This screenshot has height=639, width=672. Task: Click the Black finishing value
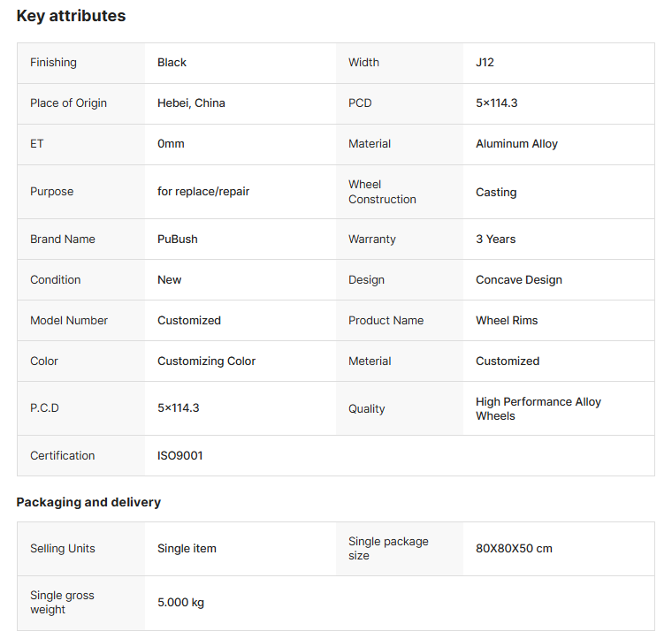172,63
